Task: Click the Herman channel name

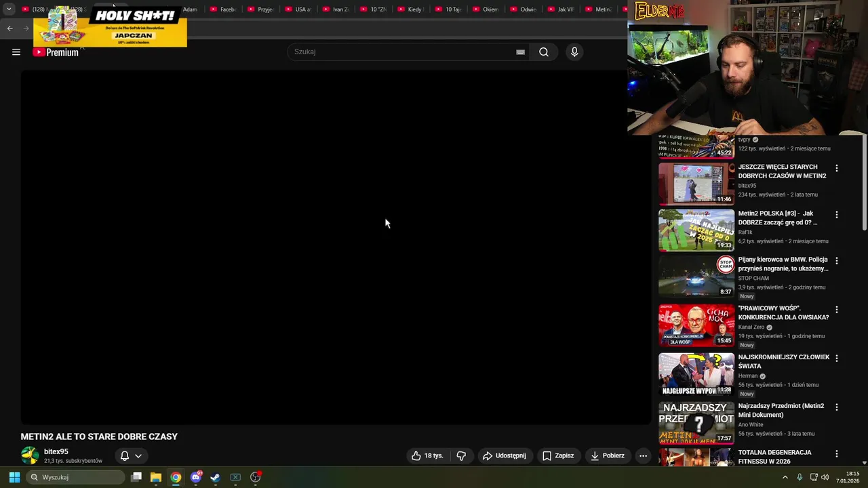Action: (748, 376)
